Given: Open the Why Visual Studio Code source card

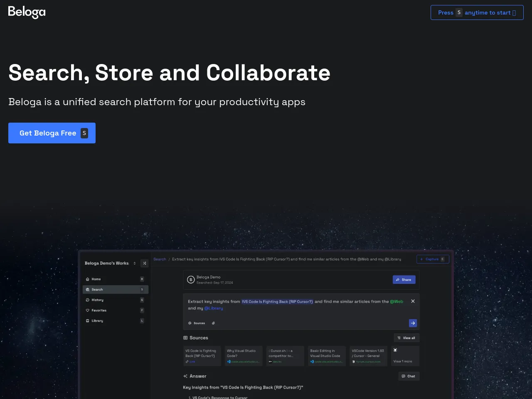Looking at the screenshot, I should (244, 356).
